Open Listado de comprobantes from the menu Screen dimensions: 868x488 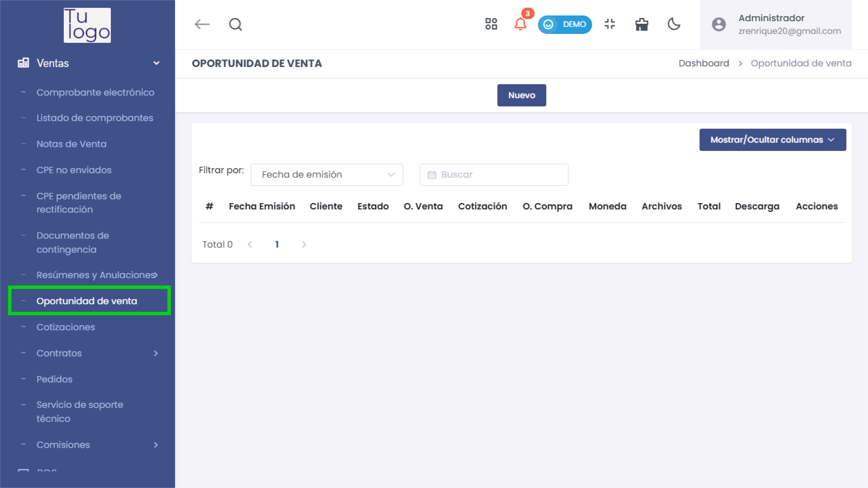(x=95, y=118)
